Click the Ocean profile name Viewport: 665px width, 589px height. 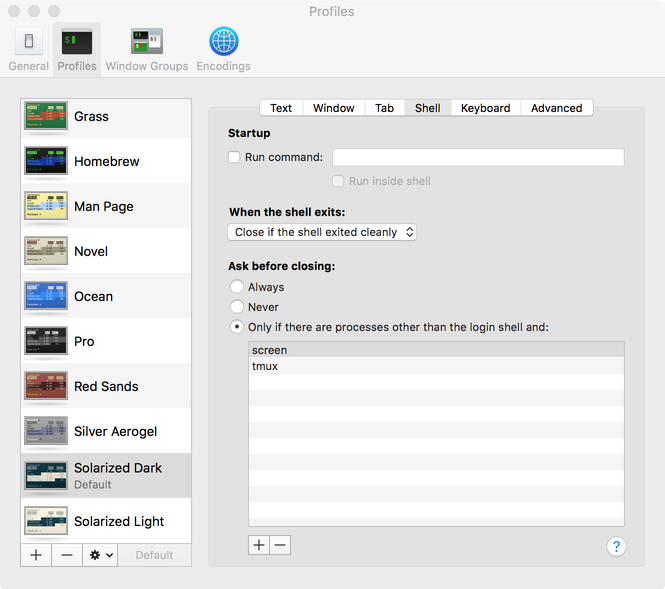(x=93, y=296)
